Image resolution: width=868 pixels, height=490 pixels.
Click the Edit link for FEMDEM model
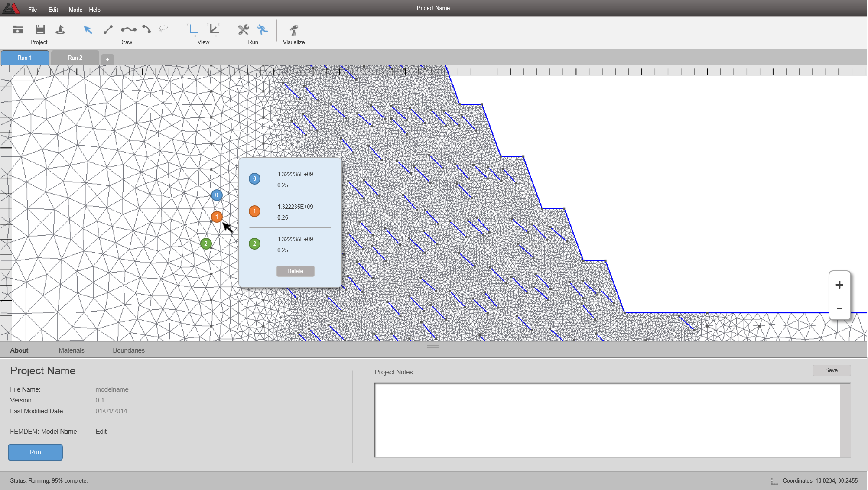101,432
